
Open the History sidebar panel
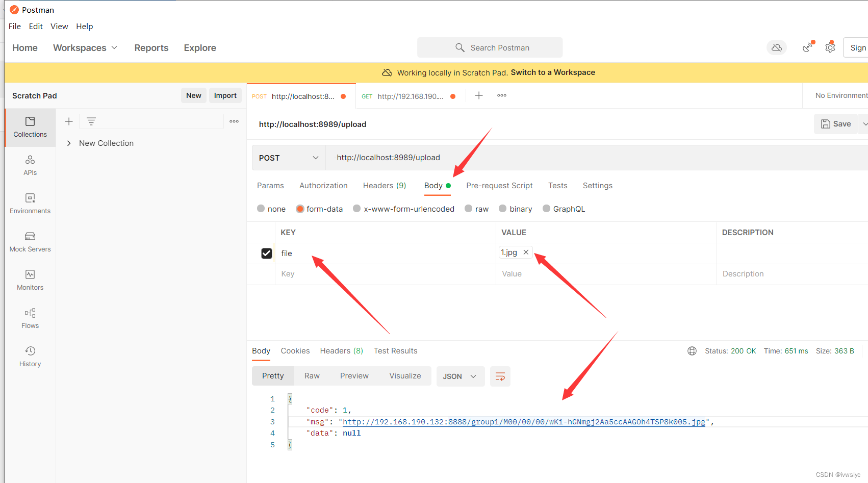pyautogui.click(x=30, y=357)
